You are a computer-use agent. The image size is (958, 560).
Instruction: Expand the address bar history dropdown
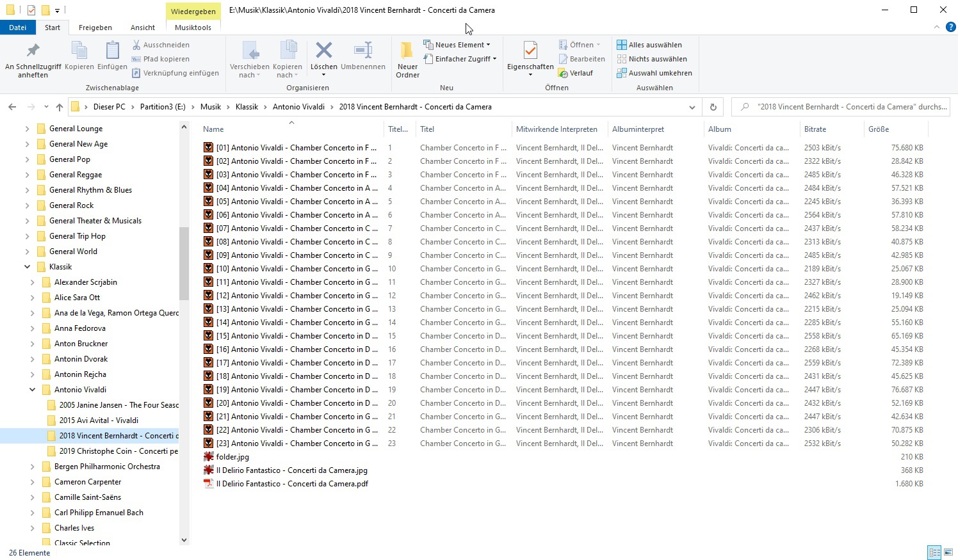(x=692, y=107)
